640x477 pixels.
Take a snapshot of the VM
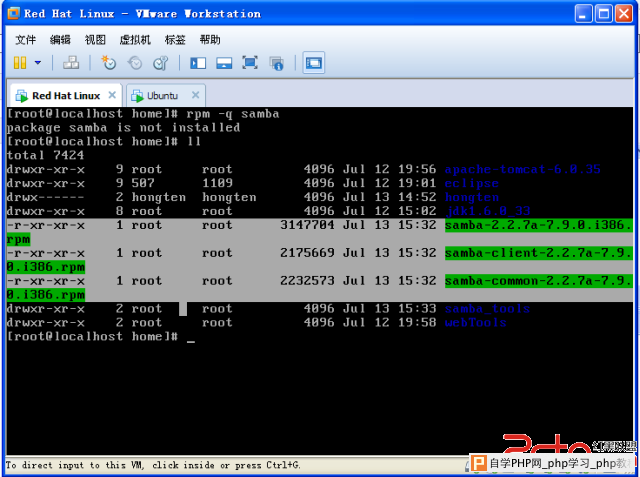[109, 63]
